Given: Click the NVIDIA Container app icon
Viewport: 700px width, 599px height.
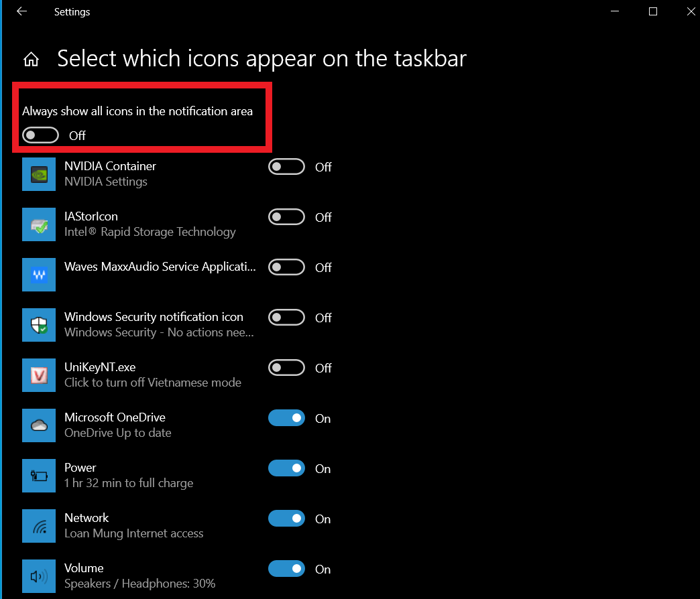Looking at the screenshot, I should point(39,174).
